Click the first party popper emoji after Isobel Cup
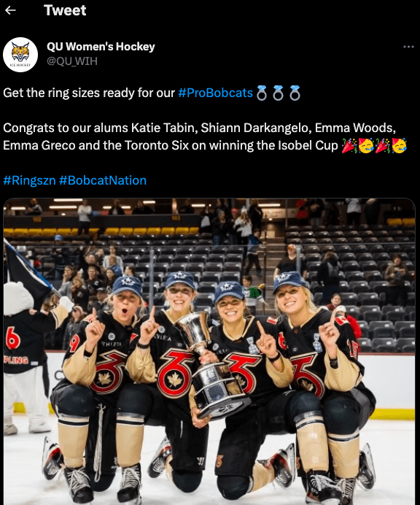The width and height of the screenshot is (420, 505). pyautogui.click(x=349, y=145)
